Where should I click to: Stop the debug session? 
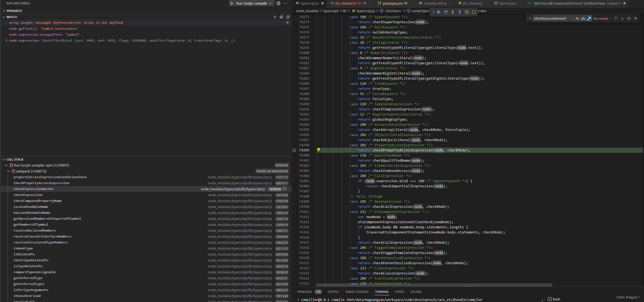point(474,12)
